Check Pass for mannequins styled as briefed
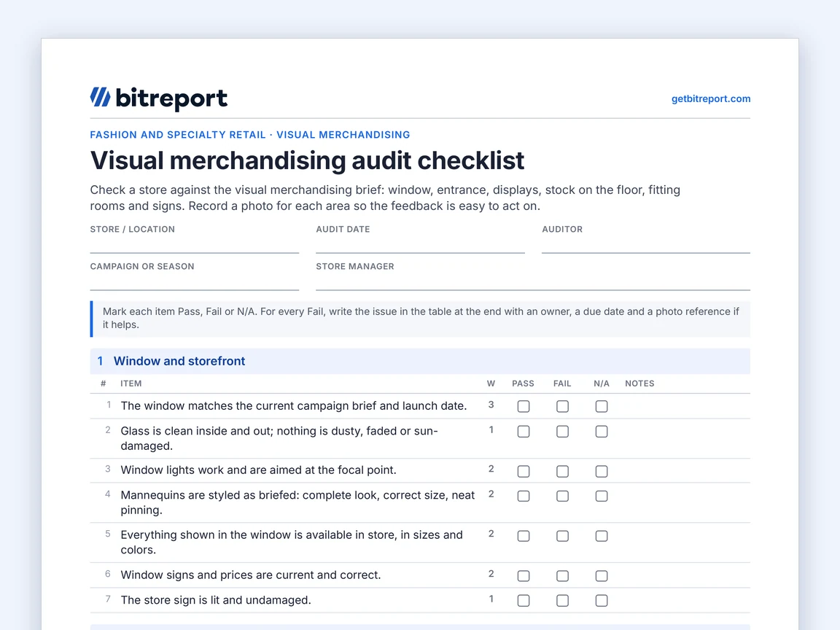840x630 pixels. pyautogui.click(x=524, y=496)
